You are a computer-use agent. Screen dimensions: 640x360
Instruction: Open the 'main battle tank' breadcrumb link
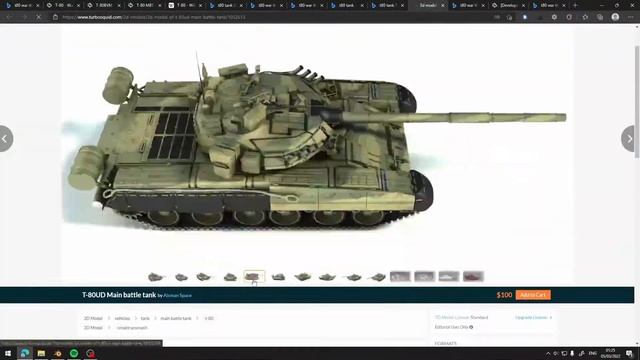coord(176,318)
